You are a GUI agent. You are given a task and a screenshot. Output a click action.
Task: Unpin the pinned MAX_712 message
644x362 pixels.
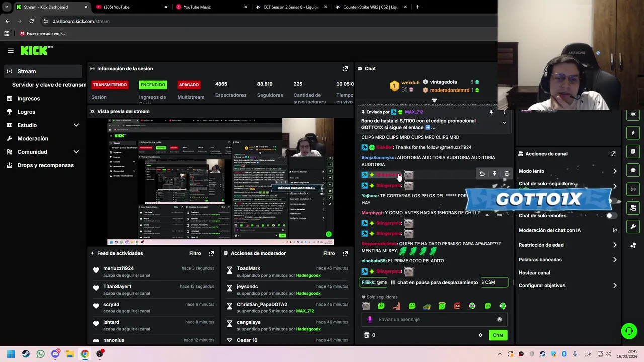(x=491, y=112)
